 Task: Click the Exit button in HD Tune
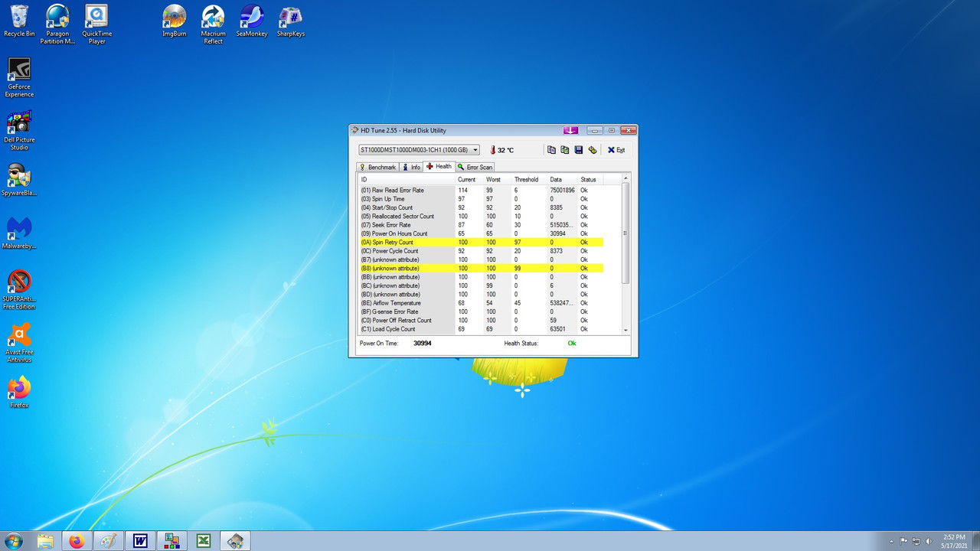coord(615,150)
